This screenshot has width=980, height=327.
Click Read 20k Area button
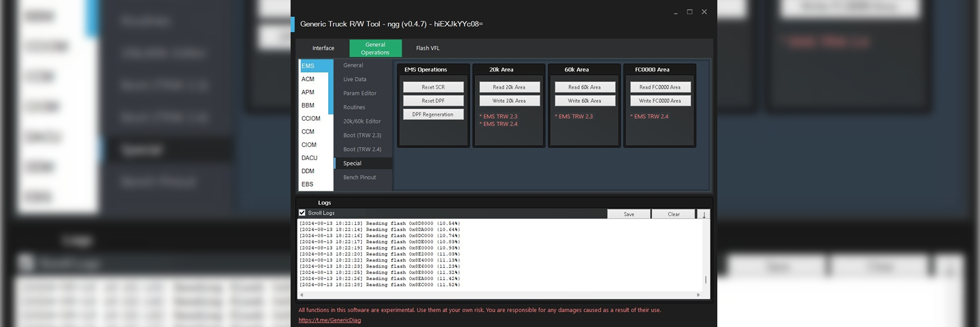[x=509, y=87]
